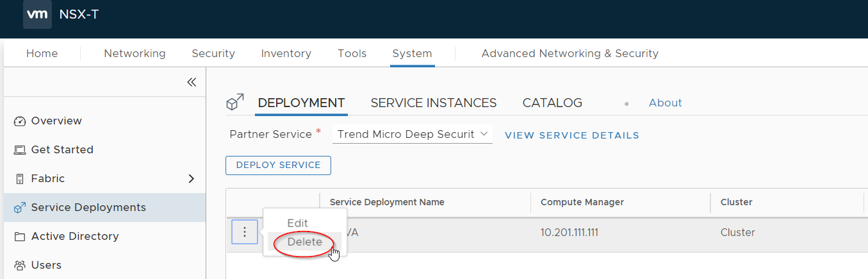Click the Get Started laptop icon
This screenshot has height=279, width=868.
click(x=19, y=150)
